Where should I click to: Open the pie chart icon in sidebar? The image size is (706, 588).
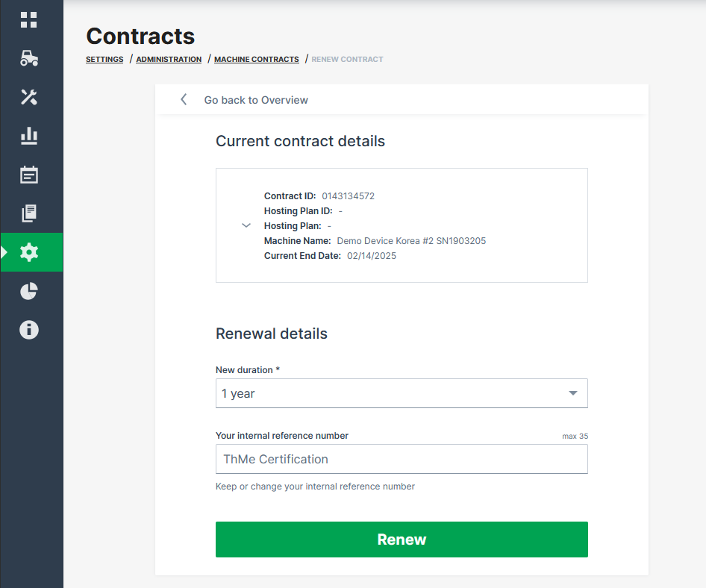pyautogui.click(x=29, y=291)
